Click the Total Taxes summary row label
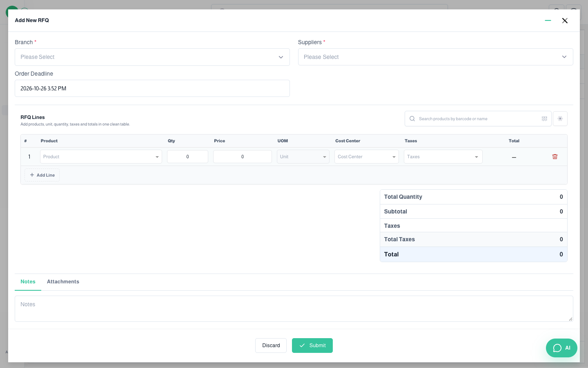Image resolution: width=588 pixels, height=368 pixels. click(399, 239)
